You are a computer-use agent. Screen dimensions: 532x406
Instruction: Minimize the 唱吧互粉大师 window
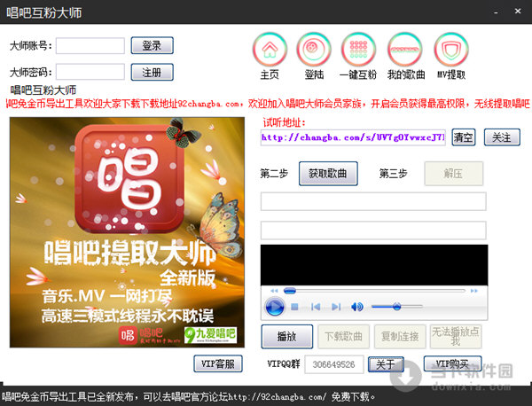click(x=496, y=12)
